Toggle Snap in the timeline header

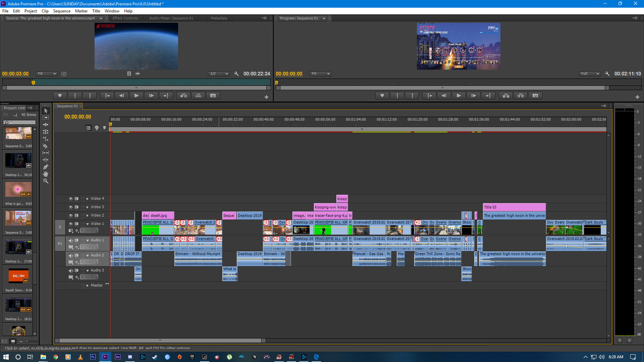click(x=88, y=128)
